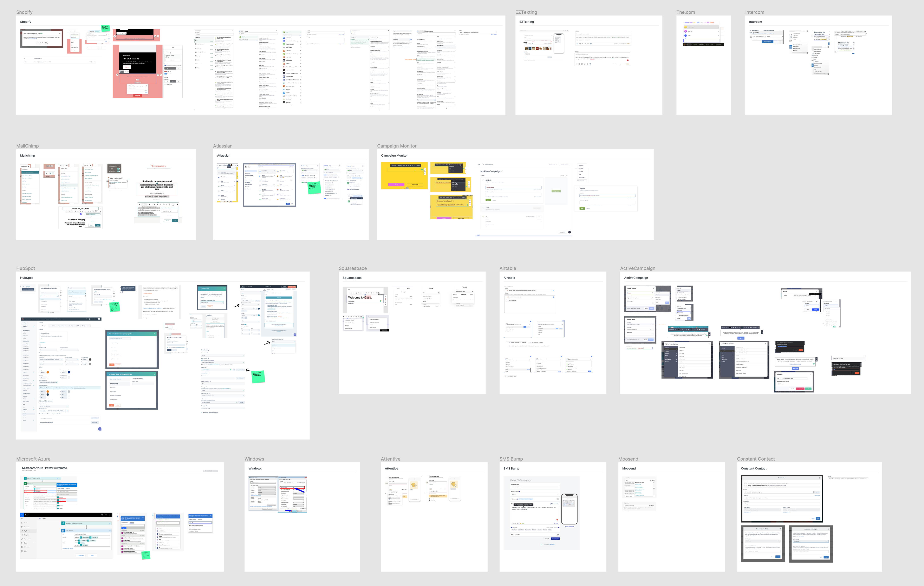Select upper HubSpot 'Set default values' dialog screenshot
Viewport: 924px width, 586px height.
pos(132,349)
